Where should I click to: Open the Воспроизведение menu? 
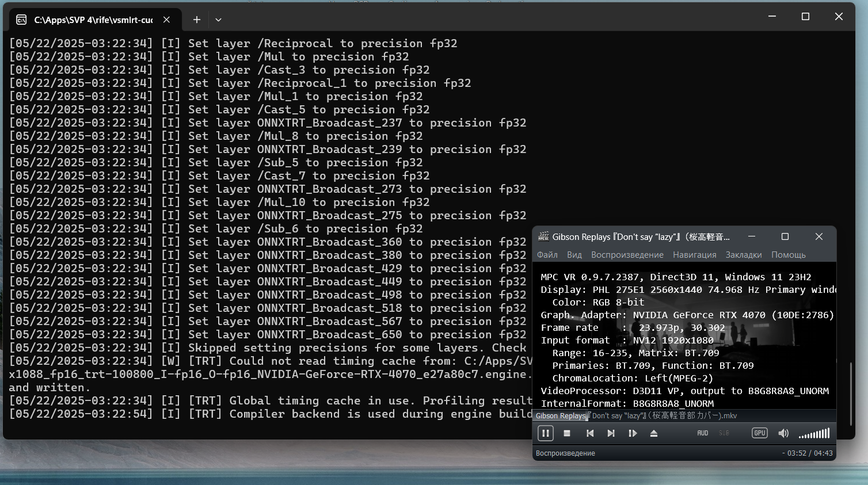[x=627, y=255]
